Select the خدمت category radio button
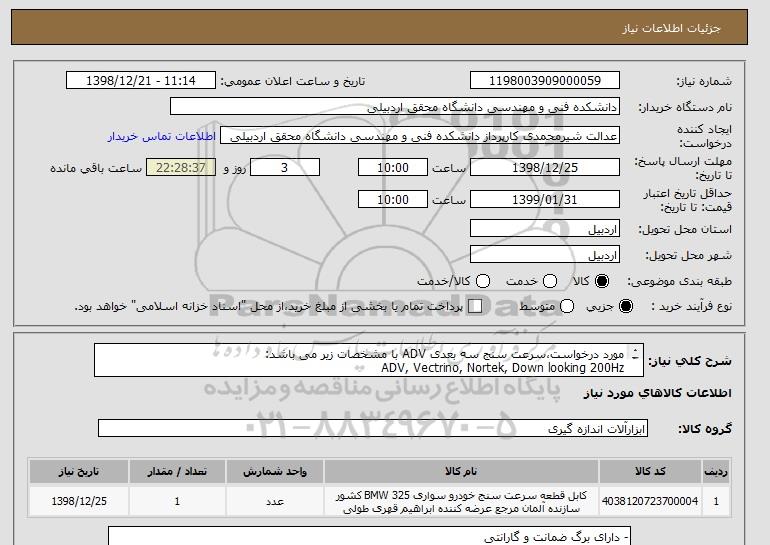 pyautogui.click(x=550, y=281)
